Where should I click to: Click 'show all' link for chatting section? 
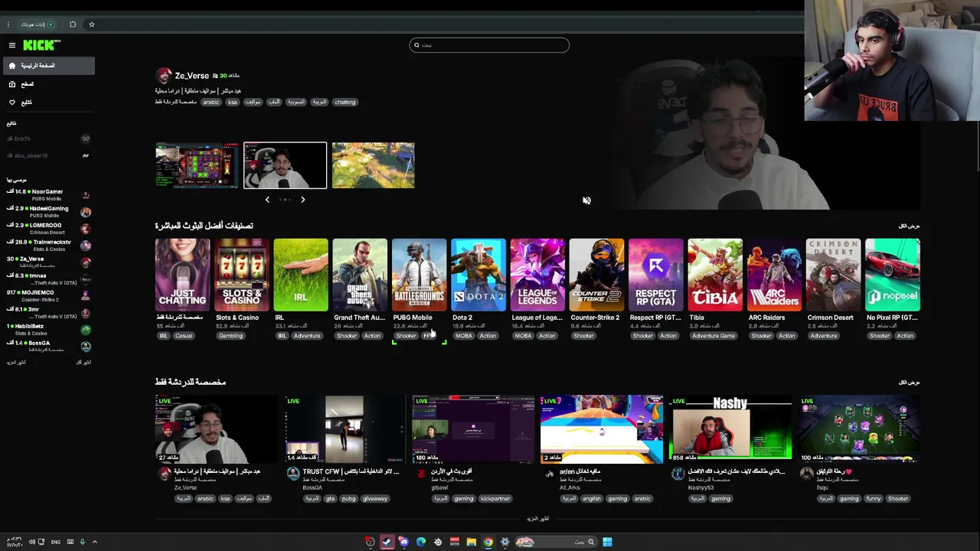[909, 383]
